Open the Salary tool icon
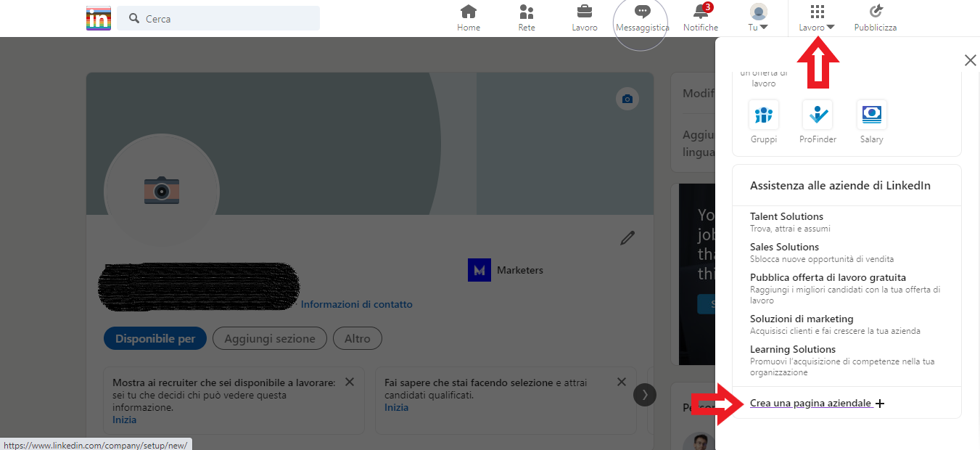The width and height of the screenshot is (980, 450). coord(870,115)
